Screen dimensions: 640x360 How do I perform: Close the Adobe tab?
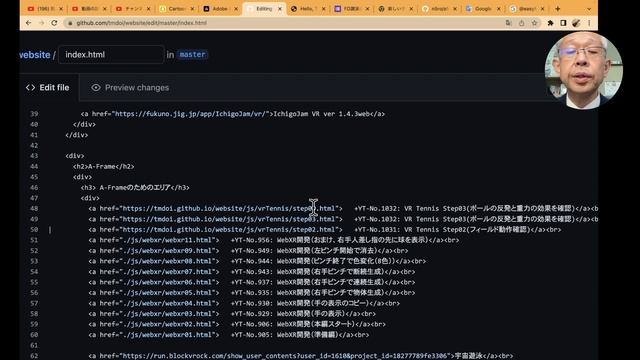(x=236, y=9)
